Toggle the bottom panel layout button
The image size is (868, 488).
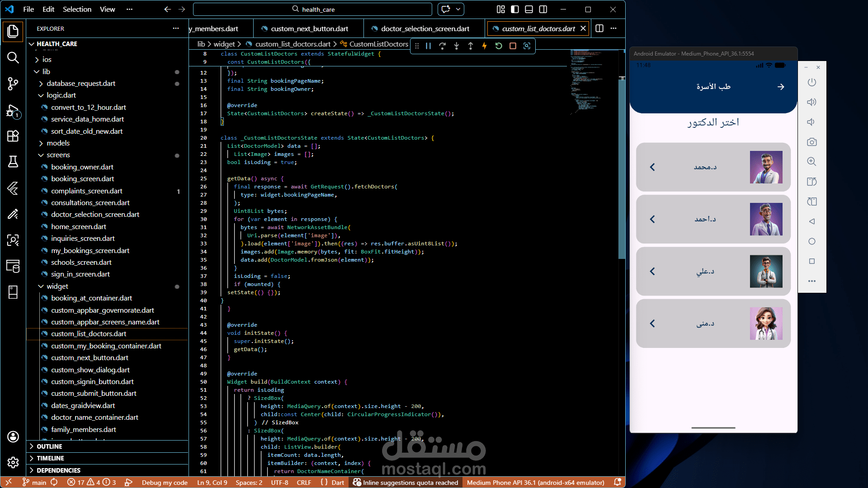coord(529,9)
